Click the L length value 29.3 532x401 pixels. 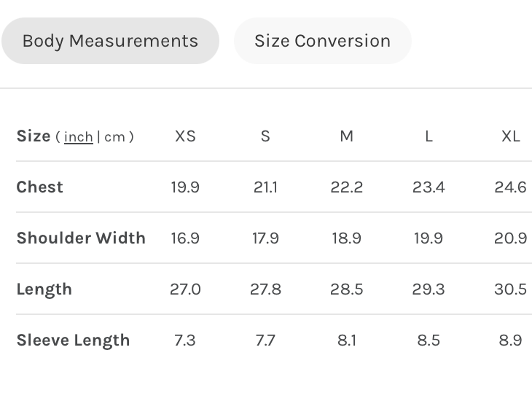(429, 289)
